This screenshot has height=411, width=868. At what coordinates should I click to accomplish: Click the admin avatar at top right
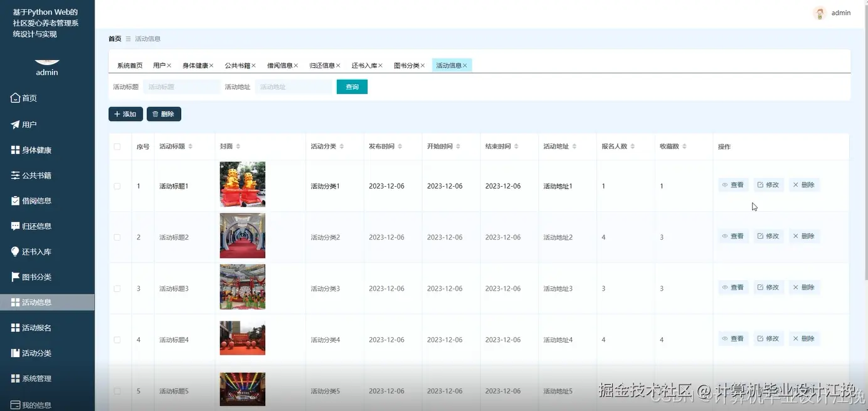pos(820,13)
